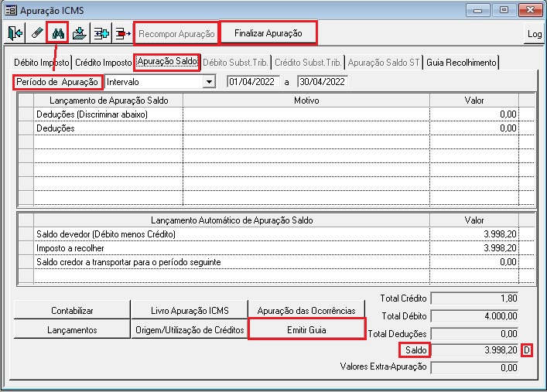Click the end date field 30/04/2022
The height and width of the screenshot is (392, 547).
coord(323,82)
